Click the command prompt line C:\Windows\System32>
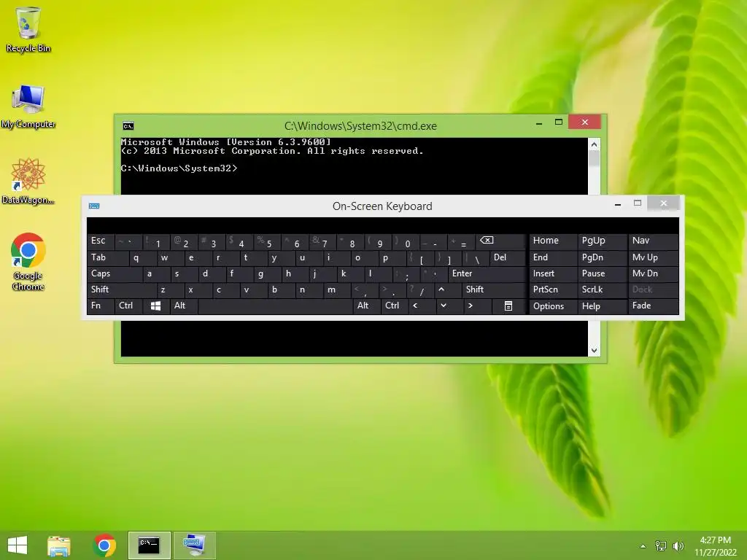The width and height of the screenshot is (747, 560). point(179,168)
